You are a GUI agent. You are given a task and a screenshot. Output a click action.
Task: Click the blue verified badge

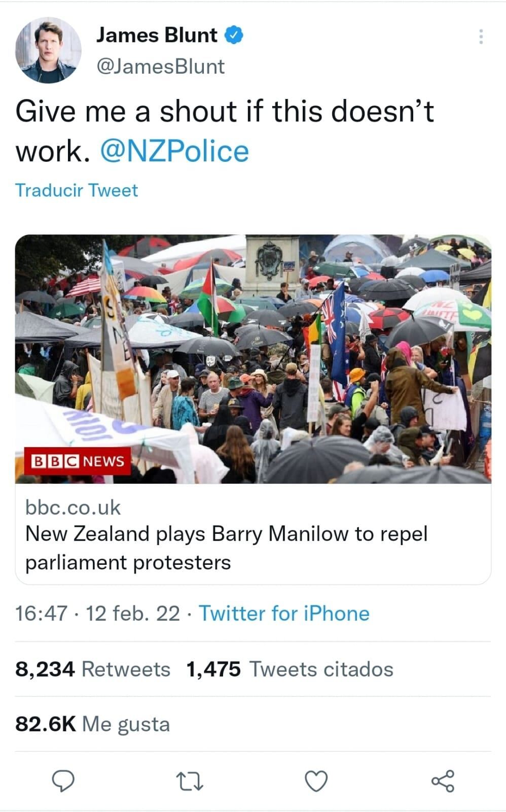coord(234,35)
